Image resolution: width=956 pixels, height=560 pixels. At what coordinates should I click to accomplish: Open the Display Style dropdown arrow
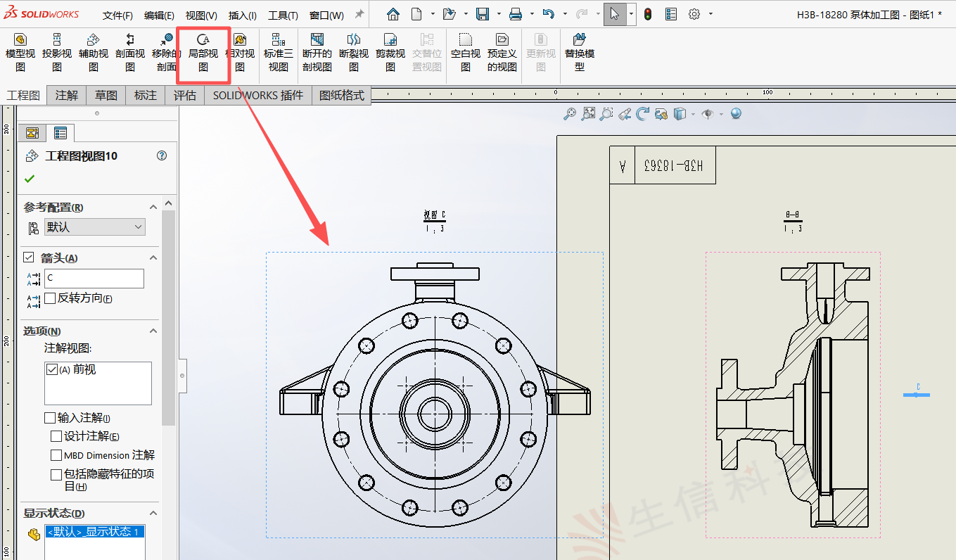692,114
